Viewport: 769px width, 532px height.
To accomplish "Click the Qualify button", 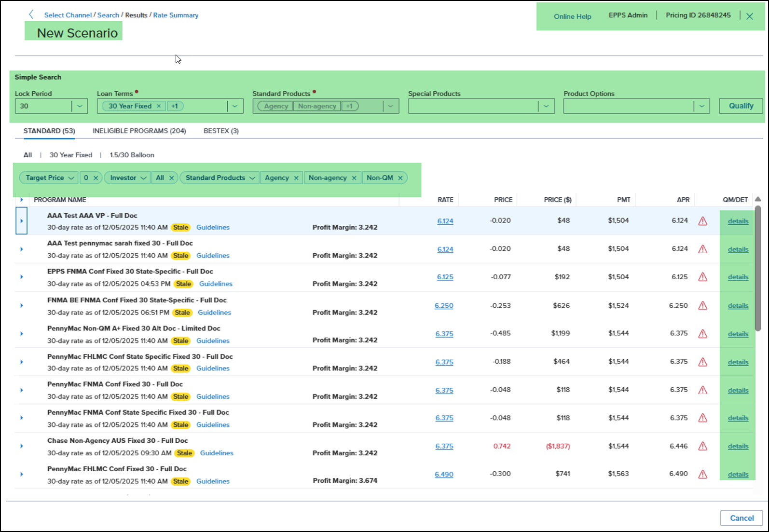I will point(741,106).
